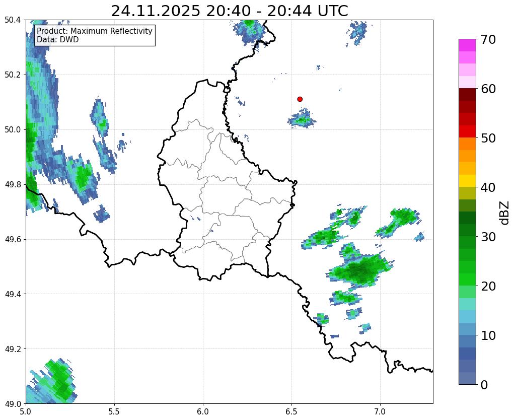Viewport: 515px width, 420px height.
Task: Pick the light blue swatch near 14 dBZ
Action: coord(467,316)
